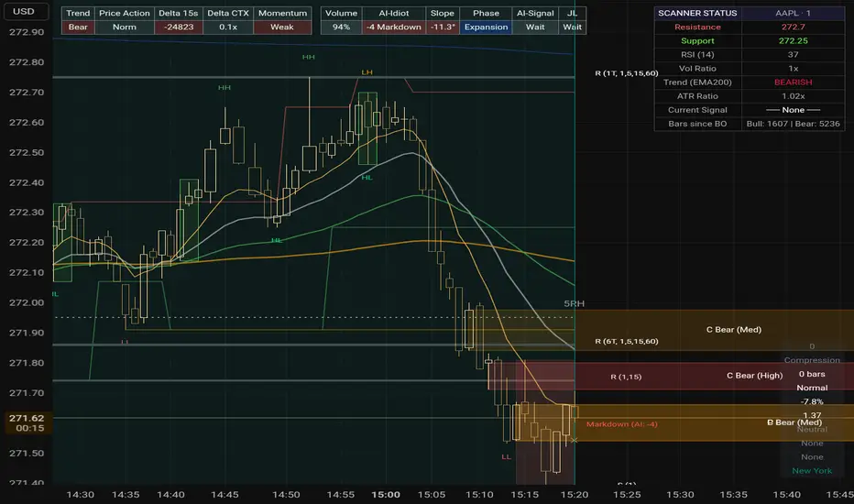Click the Support row label
The image size is (854, 504).
(697, 41)
